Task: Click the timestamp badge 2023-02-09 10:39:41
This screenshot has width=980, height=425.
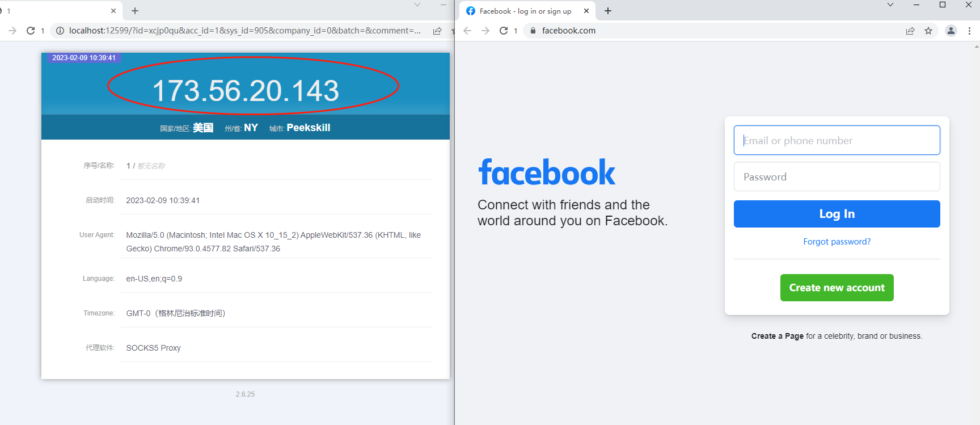Action: tap(84, 58)
